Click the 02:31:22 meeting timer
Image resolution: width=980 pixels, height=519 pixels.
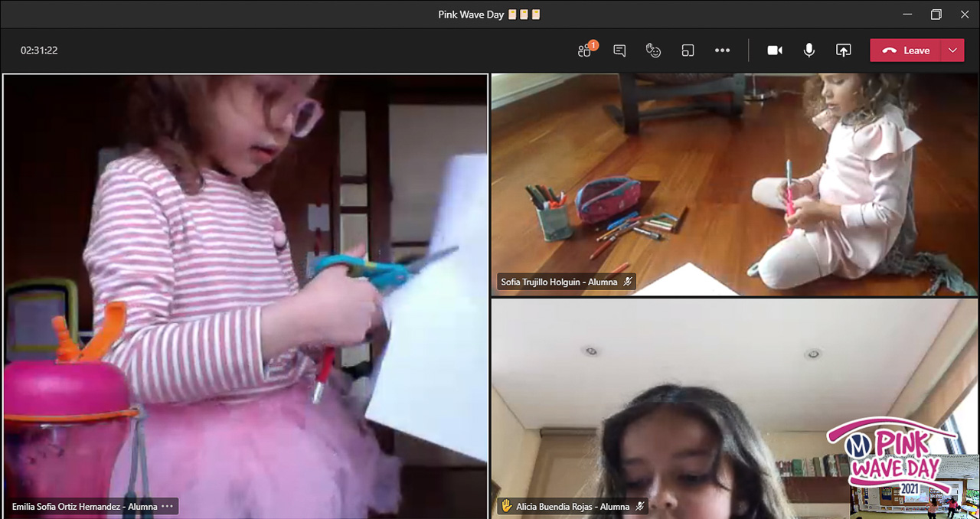[x=39, y=51]
